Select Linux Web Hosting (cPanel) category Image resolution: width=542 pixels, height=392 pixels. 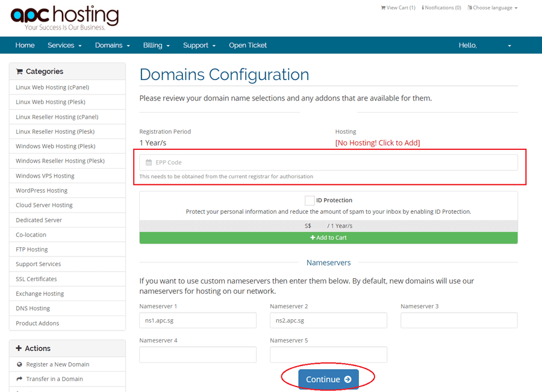pos(67,87)
